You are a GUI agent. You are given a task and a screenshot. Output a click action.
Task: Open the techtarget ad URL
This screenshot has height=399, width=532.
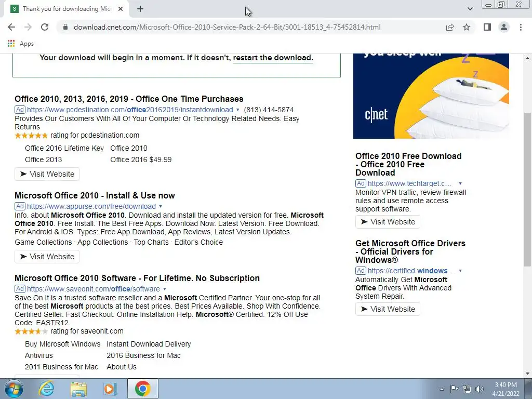click(409, 183)
